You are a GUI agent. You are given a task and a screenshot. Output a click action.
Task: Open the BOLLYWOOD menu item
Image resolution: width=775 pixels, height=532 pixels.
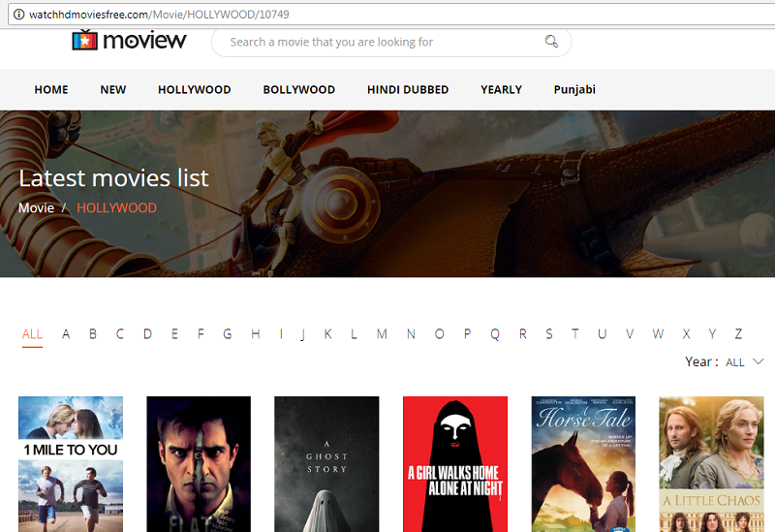pos(299,89)
